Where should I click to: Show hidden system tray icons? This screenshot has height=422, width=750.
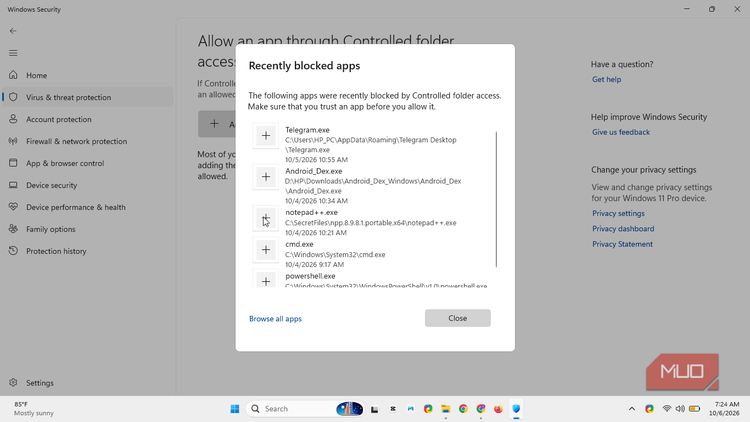632,409
